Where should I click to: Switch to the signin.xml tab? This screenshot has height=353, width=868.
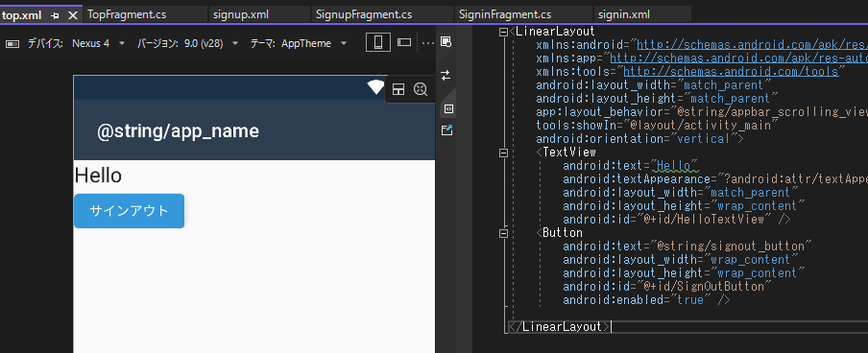pyautogui.click(x=624, y=15)
